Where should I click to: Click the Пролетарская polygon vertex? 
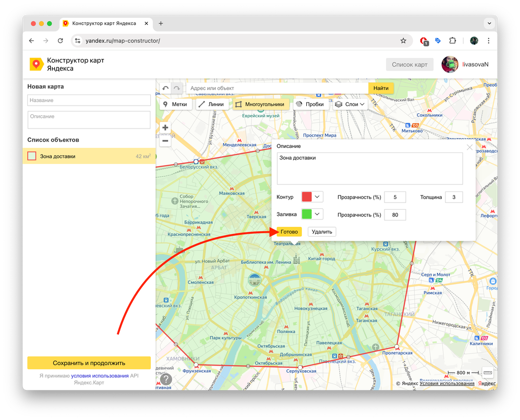tap(397, 347)
